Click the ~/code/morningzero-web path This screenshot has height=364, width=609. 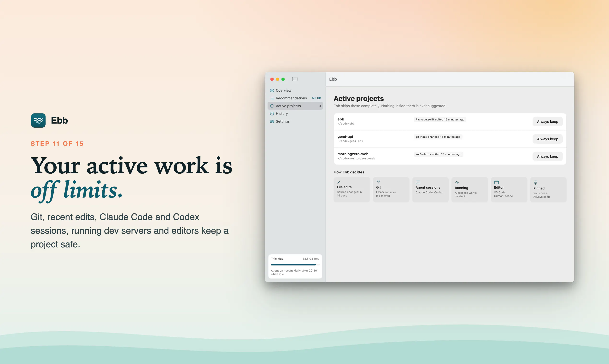click(x=356, y=159)
